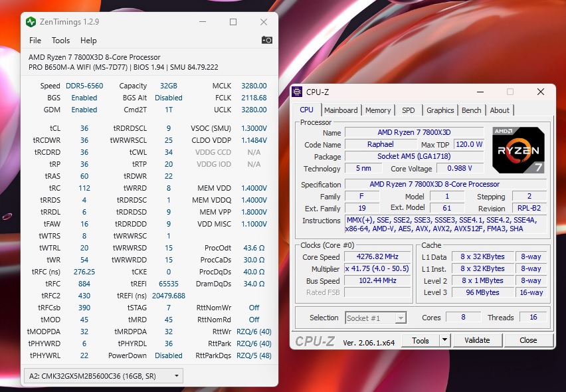
Task: Switch to the Graphics tab in CPU-Z
Action: click(x=440, y=110)
